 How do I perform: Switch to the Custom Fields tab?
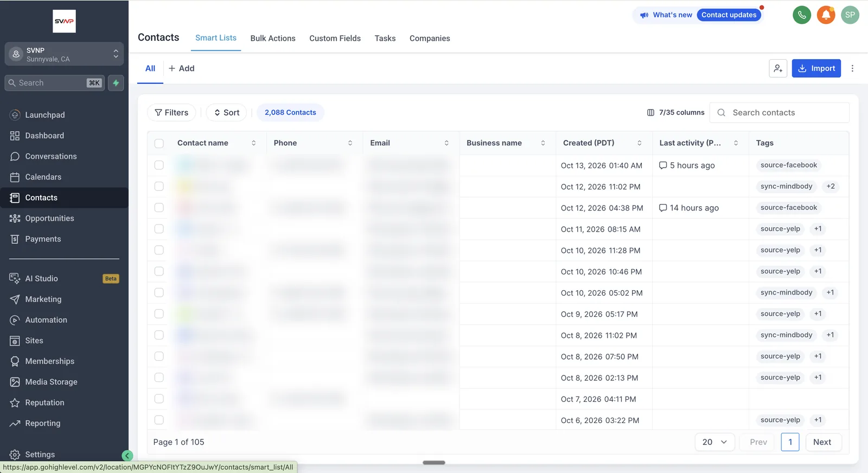335,39
